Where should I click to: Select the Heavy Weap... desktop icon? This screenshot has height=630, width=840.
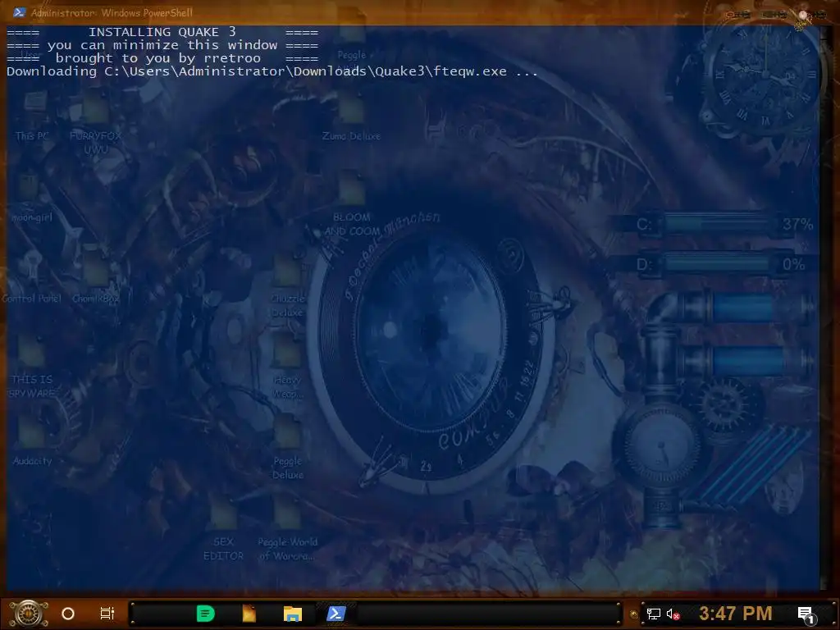pyautogui.click(x=288, y=367)
